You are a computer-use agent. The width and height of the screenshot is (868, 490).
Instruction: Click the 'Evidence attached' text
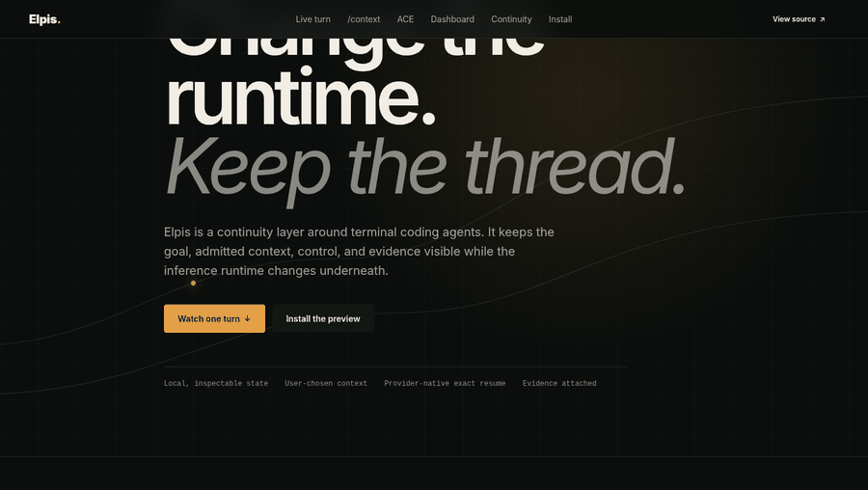click(559, 383)
